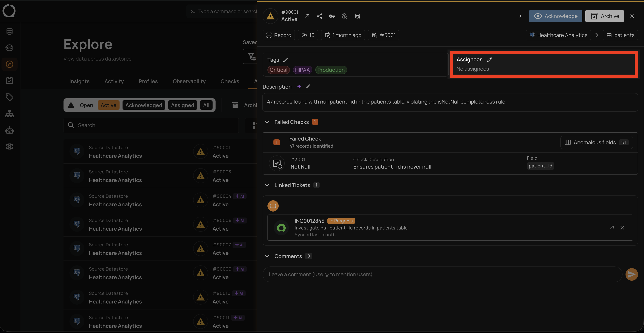Image resolution: width=644 pixels, height=333 pixels.
Task: Open the checks clipboard sidebar icon
Action: coord(10,81)
